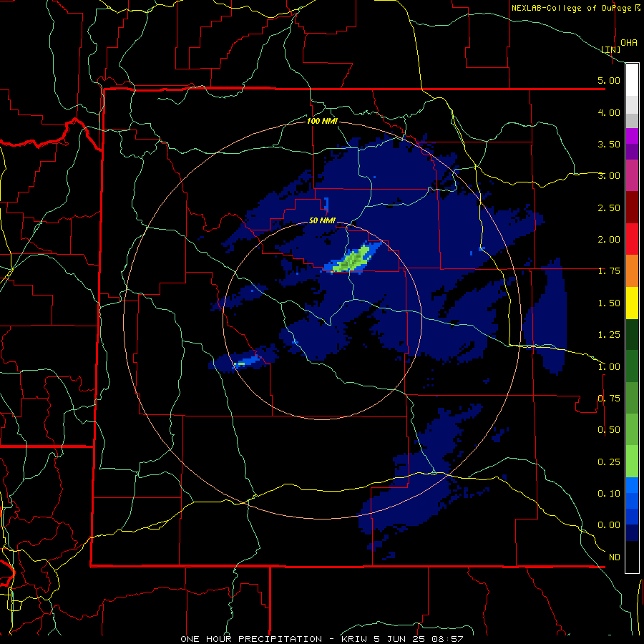This screenshot has width=644, height=644.
Task: Click the 3.50 legend value
Action: point(609,144)
